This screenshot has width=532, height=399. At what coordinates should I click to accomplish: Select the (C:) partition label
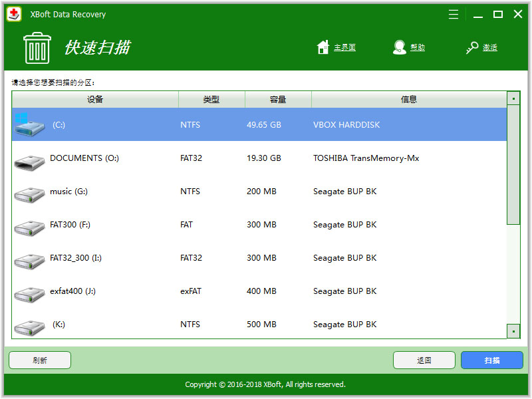click(x=59, y=125)
